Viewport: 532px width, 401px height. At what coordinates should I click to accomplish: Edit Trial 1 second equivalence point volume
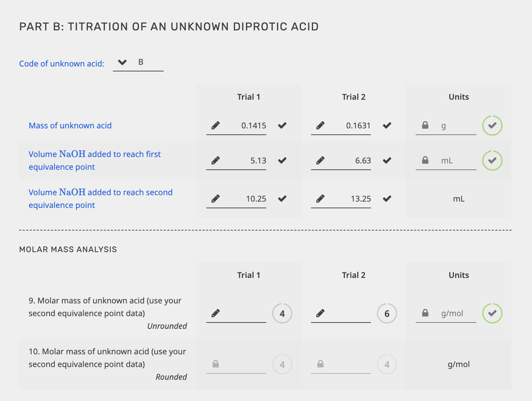pyautogui.click(x=215, y=198)
